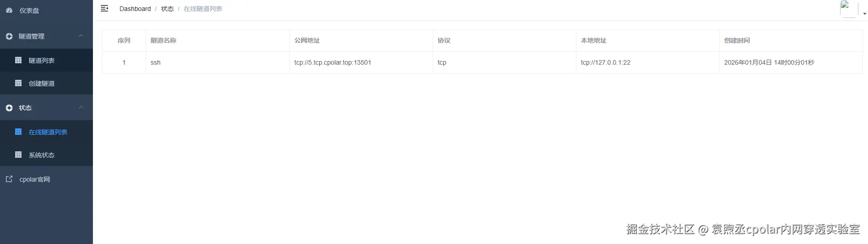
Task: Open the 仪表盘 menu item
Action: (x=29, y=11)
